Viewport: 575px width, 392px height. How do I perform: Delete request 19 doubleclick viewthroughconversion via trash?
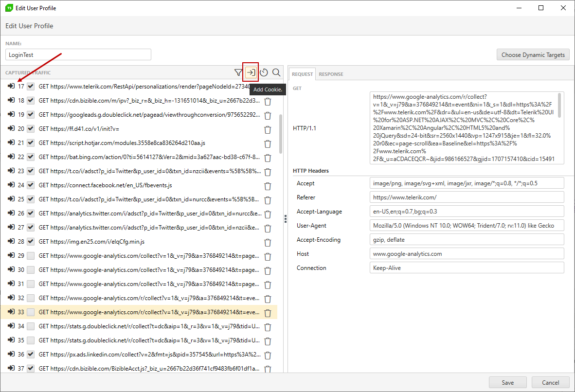[x=268, y=116]
